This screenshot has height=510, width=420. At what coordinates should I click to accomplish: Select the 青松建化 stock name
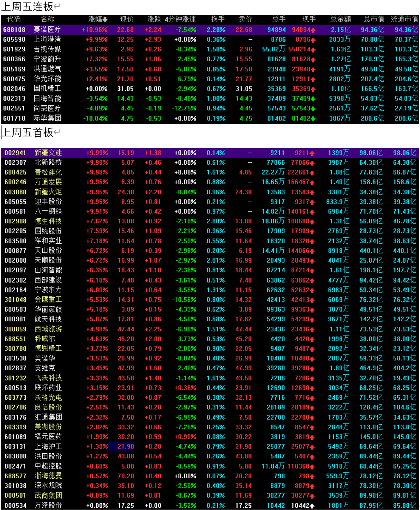click(x=48, y=172)
